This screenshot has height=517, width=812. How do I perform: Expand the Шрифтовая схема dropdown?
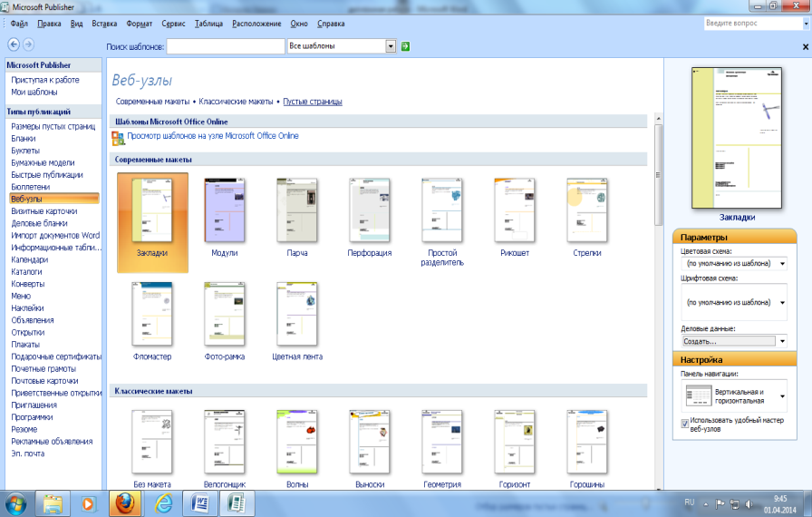click(x=782, y=303)
